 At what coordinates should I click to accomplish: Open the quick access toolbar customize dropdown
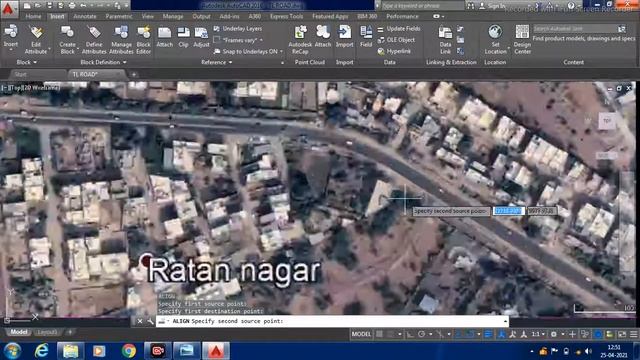pyautogui.click(x=127, y=6)
